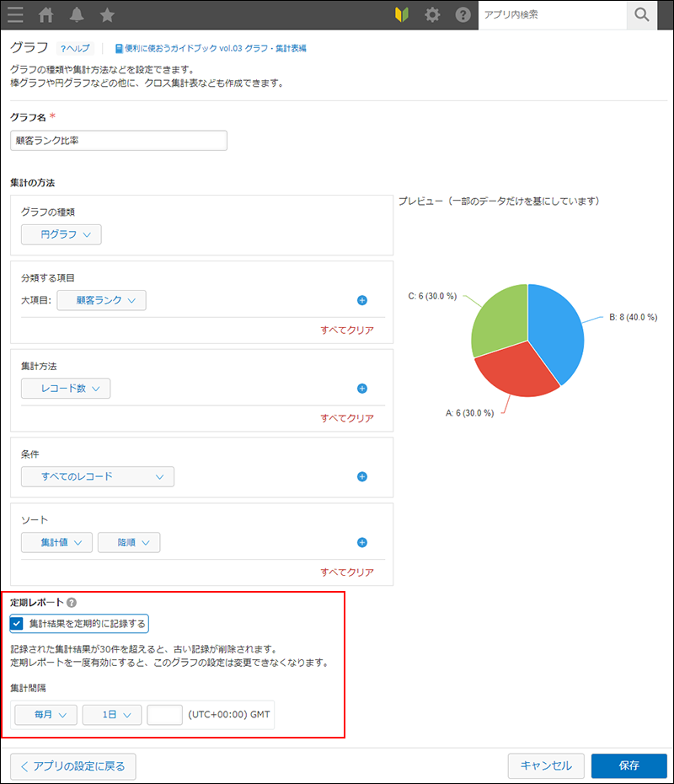The height and width of the screenshot is (784, 674).
Task: Open the notifications bell
Action: pos(77,14)
